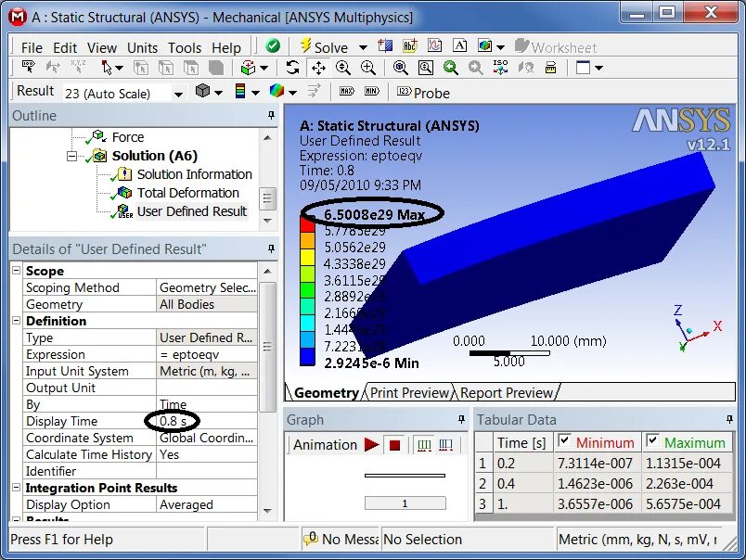This screenshot has height=560, width=746.
Task: Open the Units menu
Action: coord(144,47)
